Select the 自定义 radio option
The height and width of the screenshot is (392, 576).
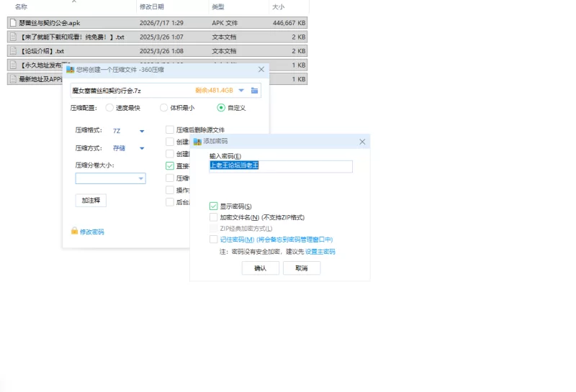pyautogui.click(x=221, y=108)
